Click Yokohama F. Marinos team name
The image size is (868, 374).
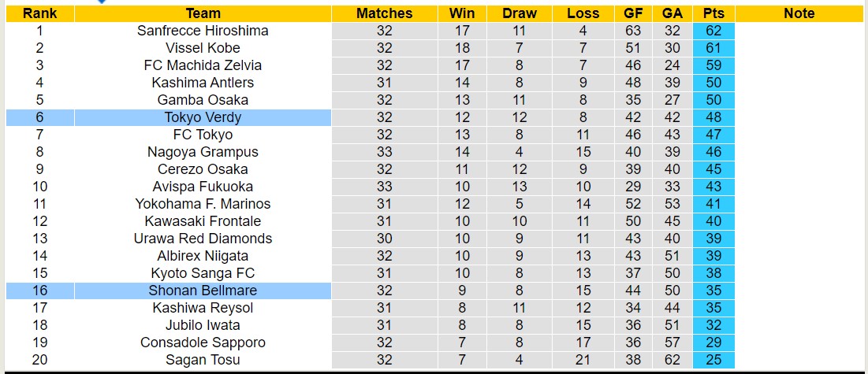pyautogui.click(x=203, y=204)
